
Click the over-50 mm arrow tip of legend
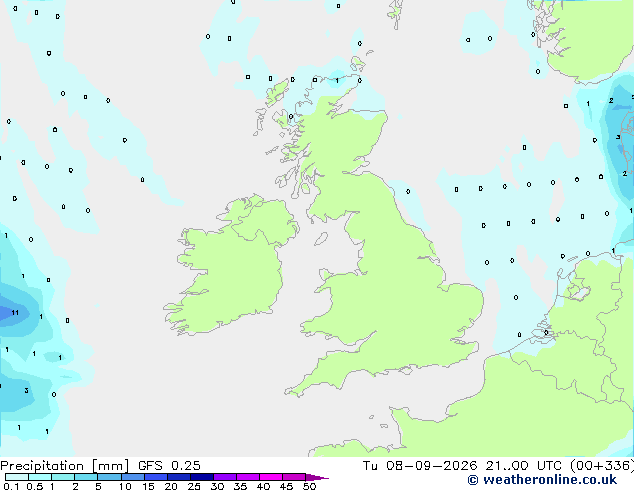[x=317, y=477]
